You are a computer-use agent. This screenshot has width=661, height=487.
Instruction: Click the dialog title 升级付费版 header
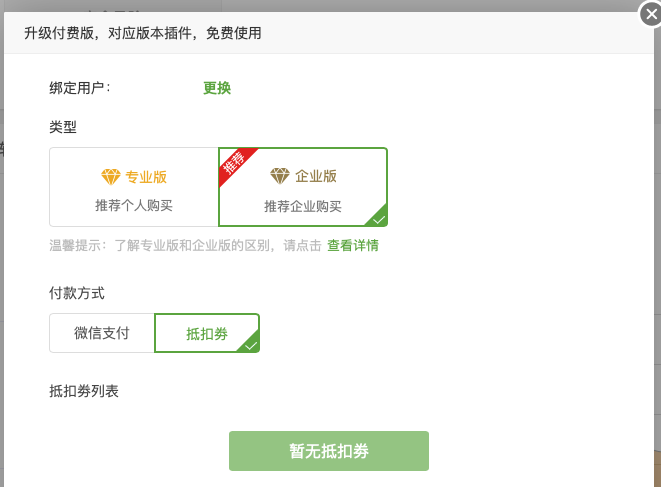[x=142, y=33]
